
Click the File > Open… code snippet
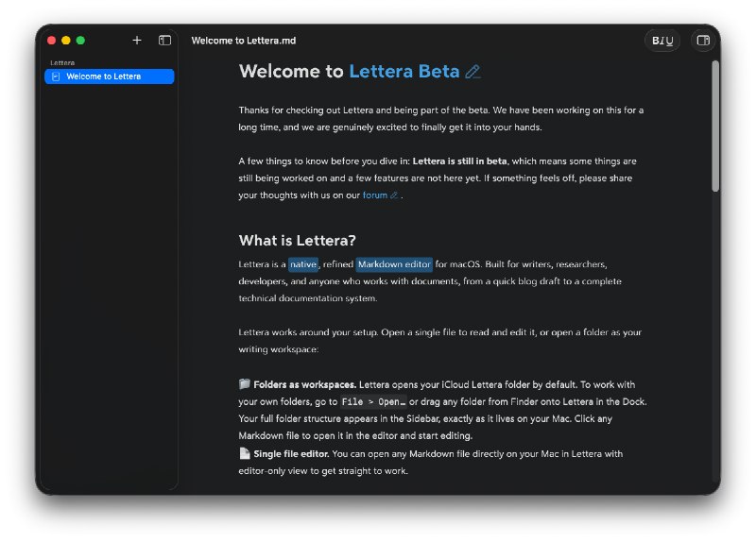tap(373, 402)
